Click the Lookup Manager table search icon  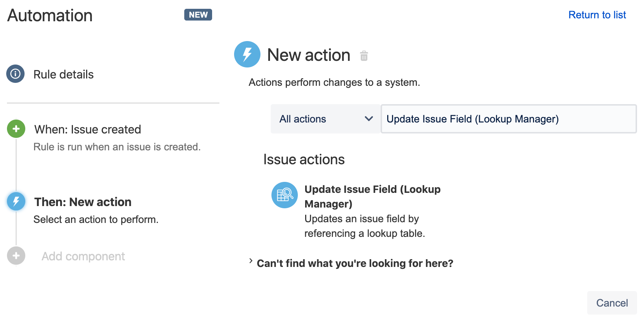[x=285, y=195]
